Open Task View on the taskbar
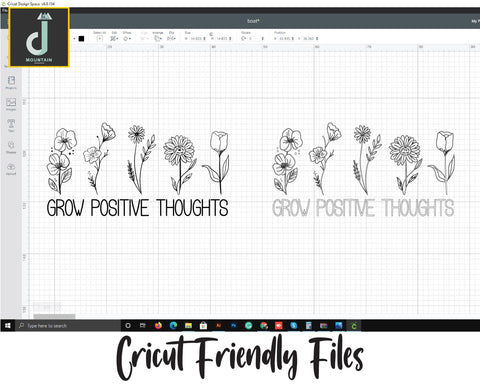Viewport: 480px width, 384px height. tap(143, 325)
